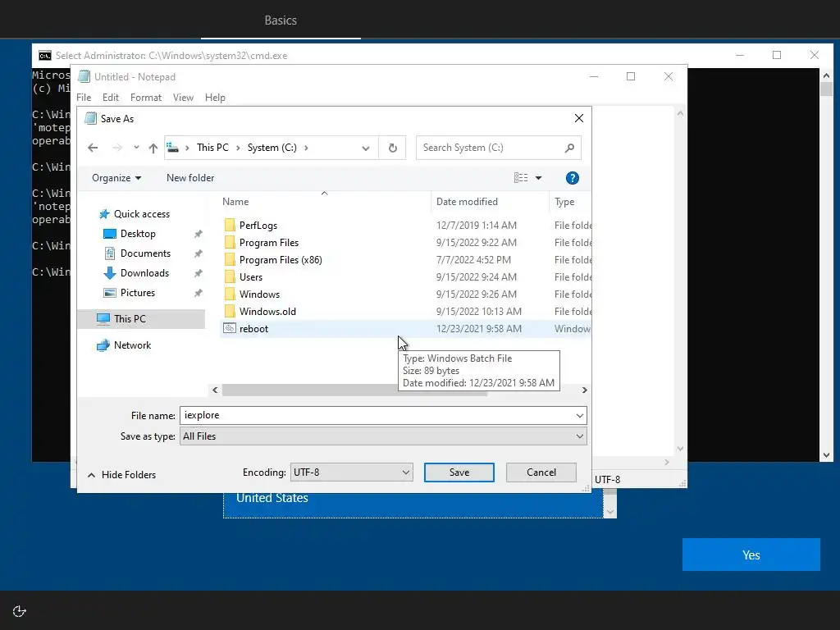Select the reboot batch file
Screen dimensions: 840x630
pyautogui.click(x=253, y=329)
